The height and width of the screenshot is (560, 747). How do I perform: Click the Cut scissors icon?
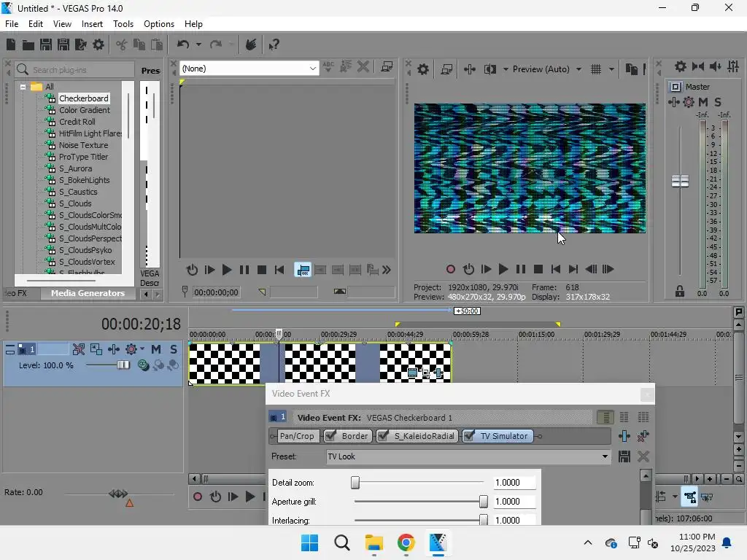122,44
